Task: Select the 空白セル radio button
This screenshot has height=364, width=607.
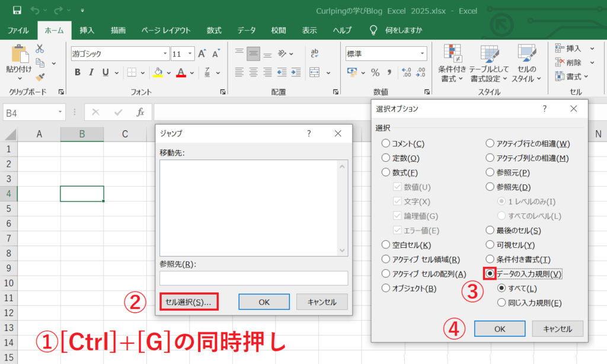Action: 386,245
